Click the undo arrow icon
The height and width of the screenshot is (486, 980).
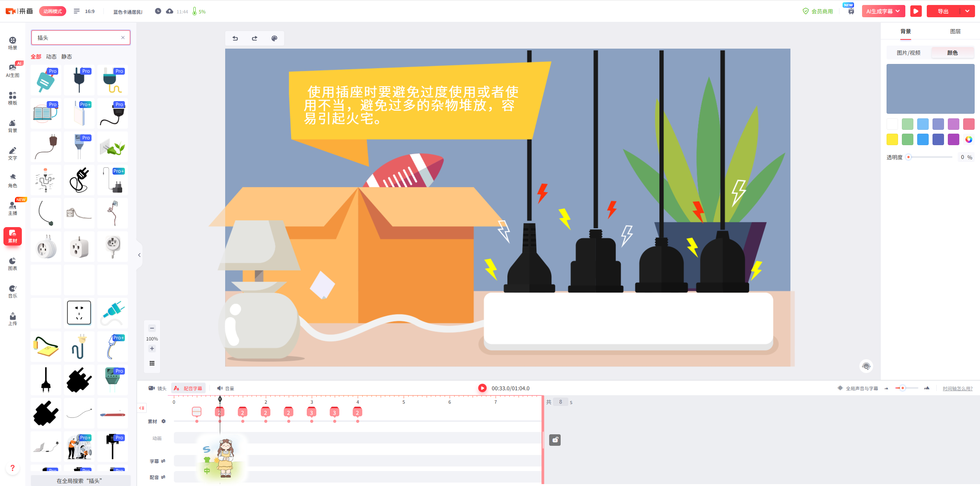pos(235,38)
